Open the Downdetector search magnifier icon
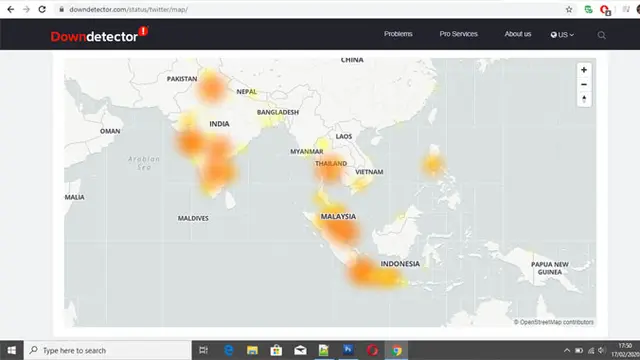This screenshot has width=640, height=360. (601, 35)
